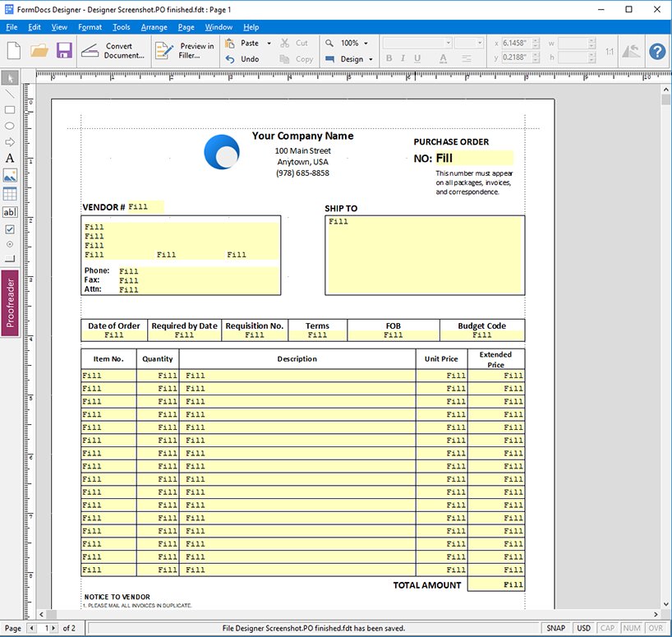The image size is (672, 637).
Task: Toggle SNAP mode in the status bar
Action: pyautogui.click(x=556, y=627)
